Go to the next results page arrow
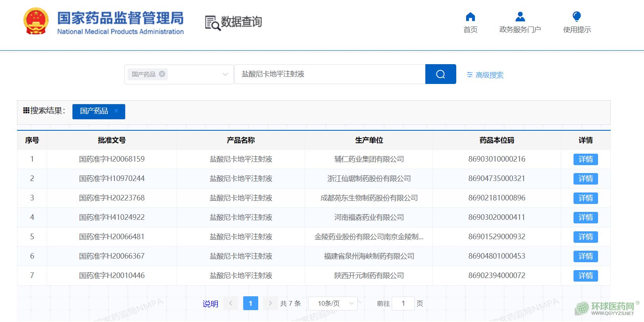644x322 pixels. click(x=270, y=303)
